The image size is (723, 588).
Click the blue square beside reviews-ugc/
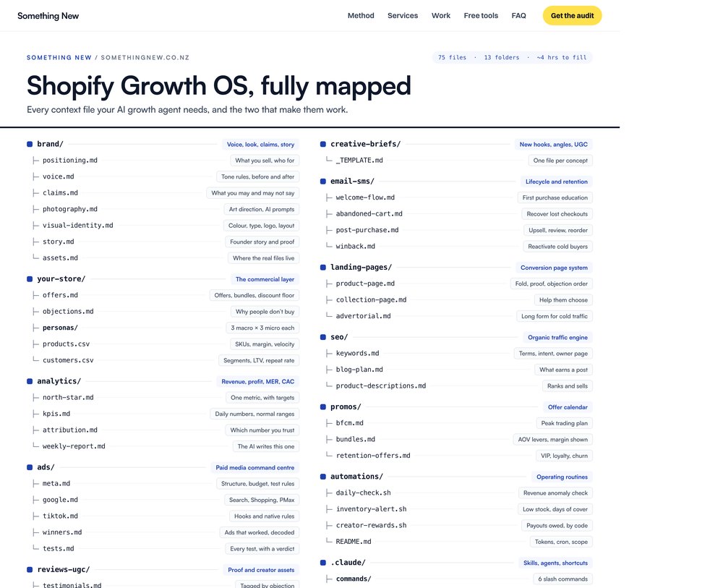30,569
